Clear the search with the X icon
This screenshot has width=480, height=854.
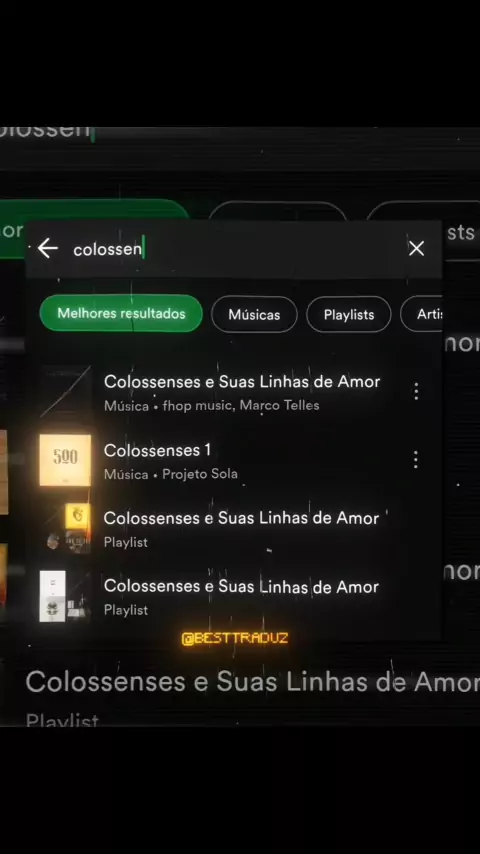tap(416, 249)
